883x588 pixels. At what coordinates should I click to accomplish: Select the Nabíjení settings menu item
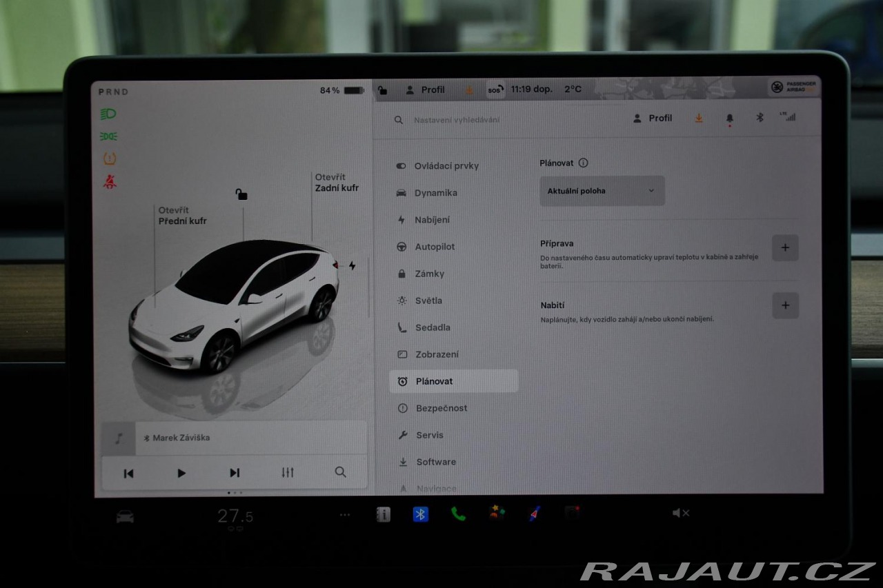[432, 220]
